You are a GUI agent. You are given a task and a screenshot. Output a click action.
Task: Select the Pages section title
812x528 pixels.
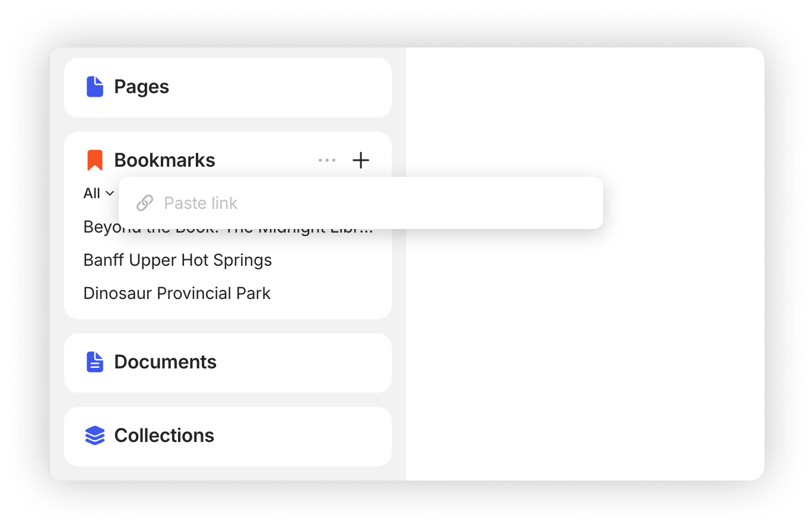click(141, 87)
